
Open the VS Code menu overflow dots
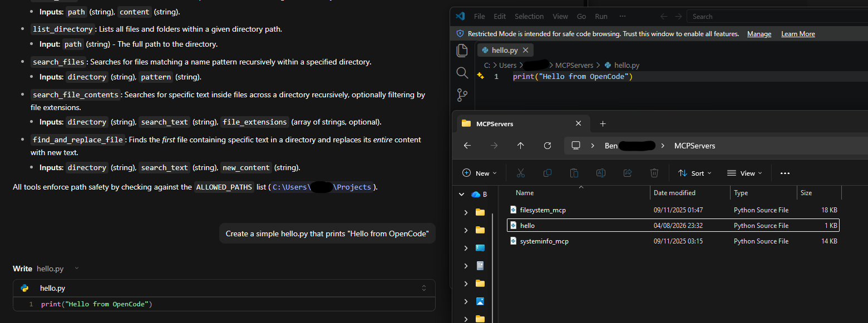[622, 16]
